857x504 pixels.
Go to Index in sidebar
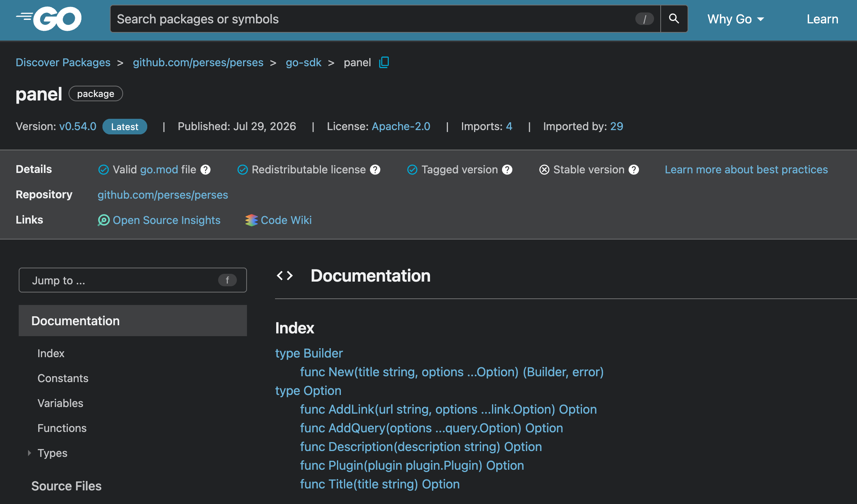point(51,353)
